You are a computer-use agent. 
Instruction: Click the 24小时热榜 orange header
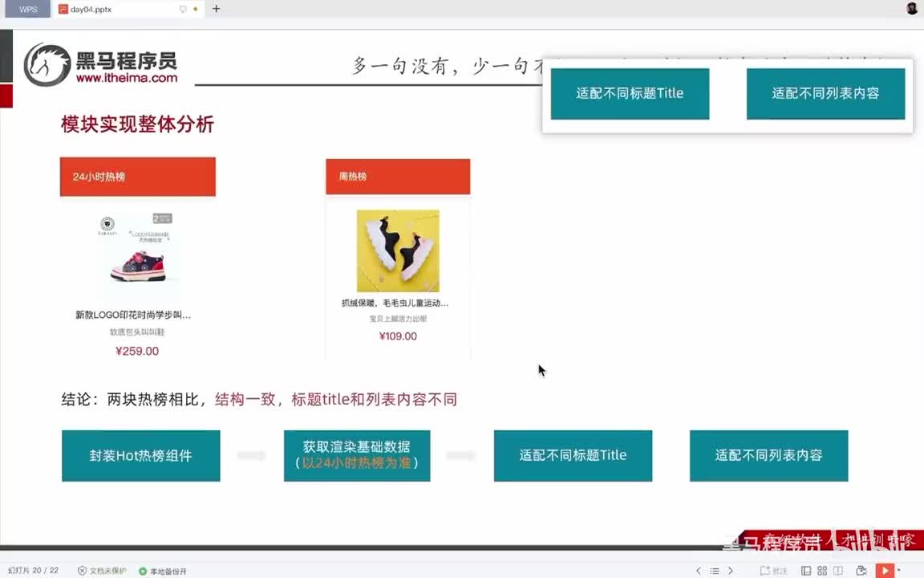(138, 177)
